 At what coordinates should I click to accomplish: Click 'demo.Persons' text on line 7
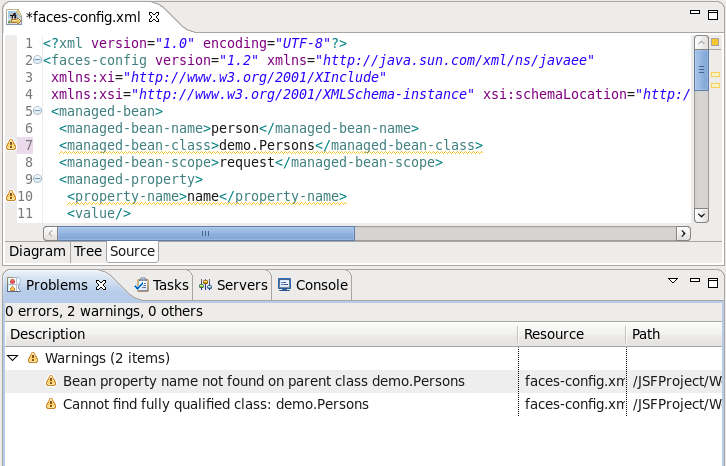tap(267, 145)
